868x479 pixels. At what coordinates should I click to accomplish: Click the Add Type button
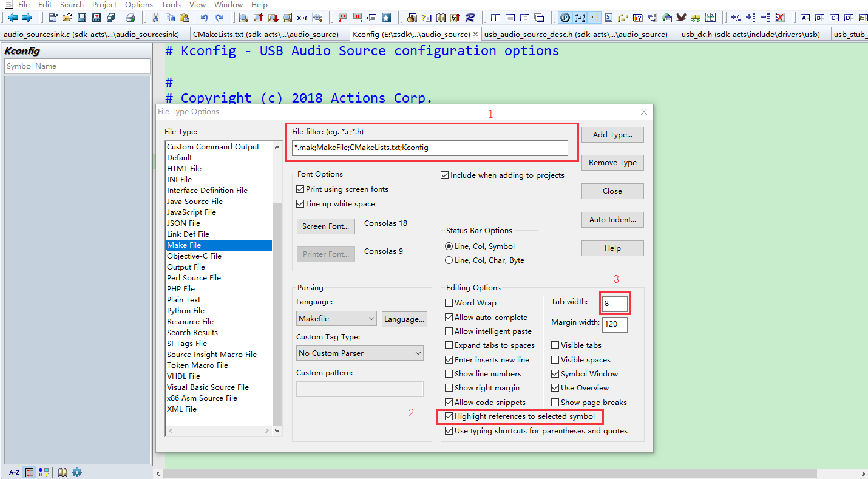coord(612,134)
